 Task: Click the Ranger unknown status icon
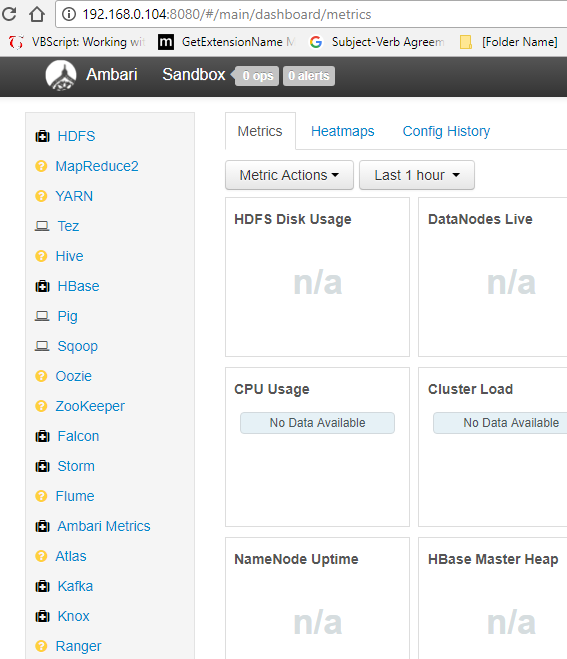point(41,646)
